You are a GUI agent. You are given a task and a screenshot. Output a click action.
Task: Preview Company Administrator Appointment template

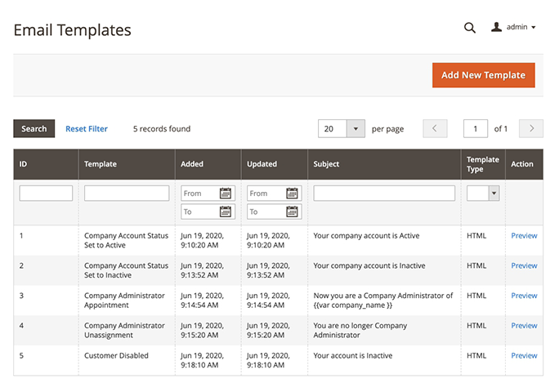[524, 296]
